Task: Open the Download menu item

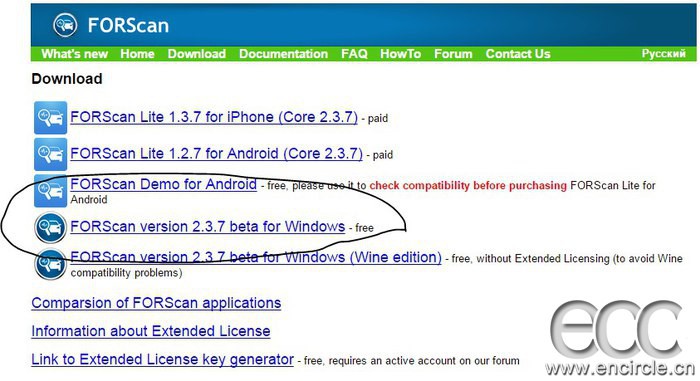Action: [196, 54]
